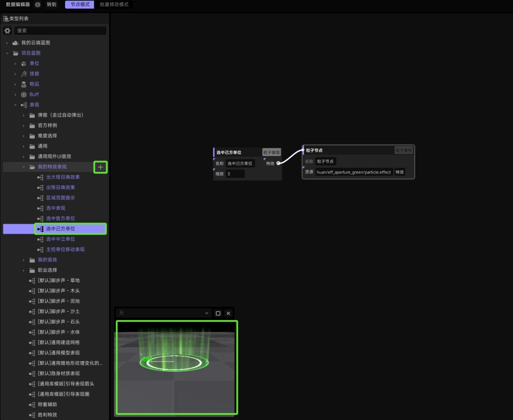Click the 技能 sparkle icon
This screenshot has height=420, width=513.
[x=24, y=74]
